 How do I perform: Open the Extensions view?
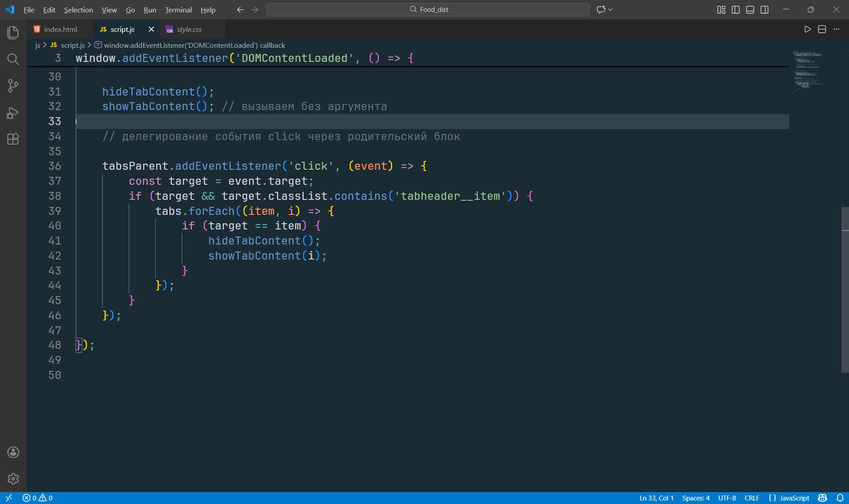point(13,139)
